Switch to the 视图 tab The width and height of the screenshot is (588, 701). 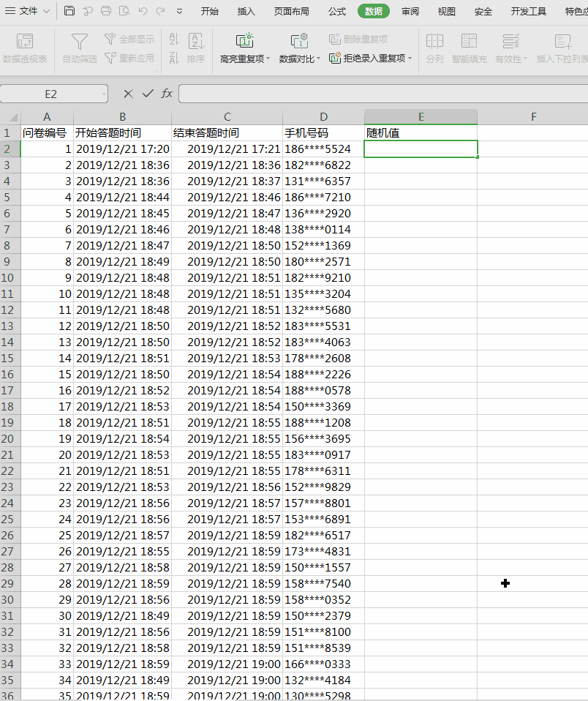click(x=446, y=11)
